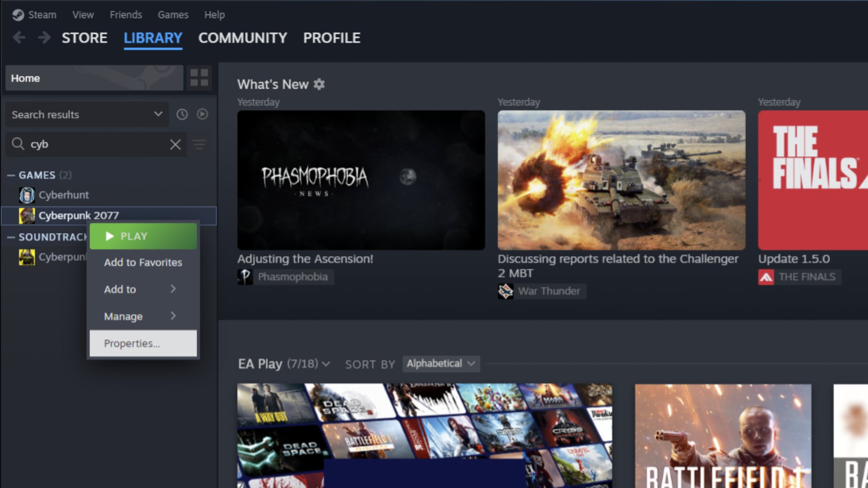Switch to the STORE tab
Image resolution: width=868 pixels, height=488 pixels.
tap(85, 38)
